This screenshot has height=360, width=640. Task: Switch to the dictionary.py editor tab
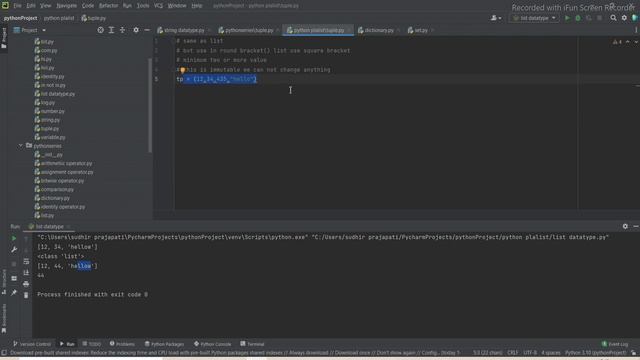(379, 30)
